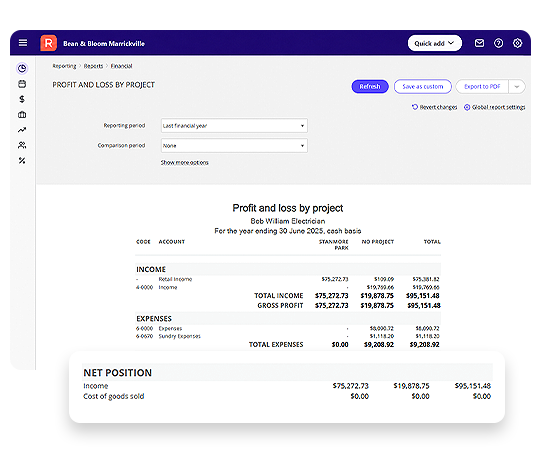Open the Comparison period dropdown
Viewport: 541px width, 450px height.
point(234,146)
